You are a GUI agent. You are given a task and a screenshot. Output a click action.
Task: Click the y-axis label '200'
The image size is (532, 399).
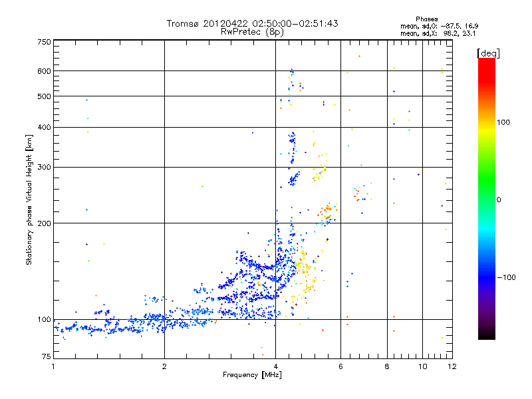tap(44, 223)
